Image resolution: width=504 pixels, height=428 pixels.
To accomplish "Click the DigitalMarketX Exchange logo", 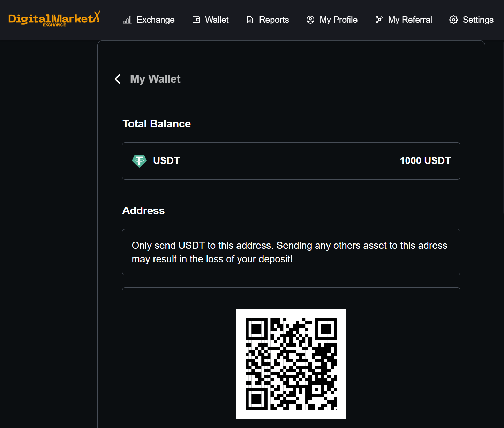I will [x=54, y=18].
